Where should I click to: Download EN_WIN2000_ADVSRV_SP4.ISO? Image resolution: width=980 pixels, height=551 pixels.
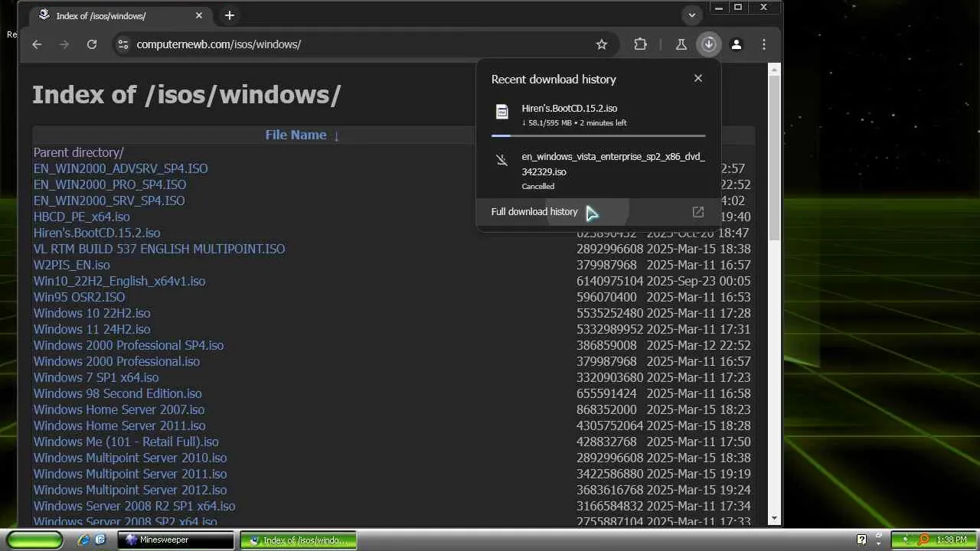tap(120, 168)
